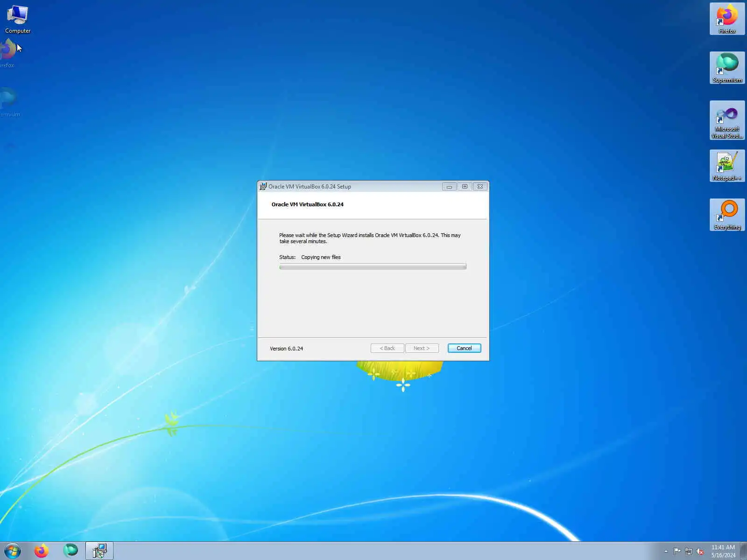
Task: Open the Windows Start menu
Action: pyautogui.click(x=13, y=551)
